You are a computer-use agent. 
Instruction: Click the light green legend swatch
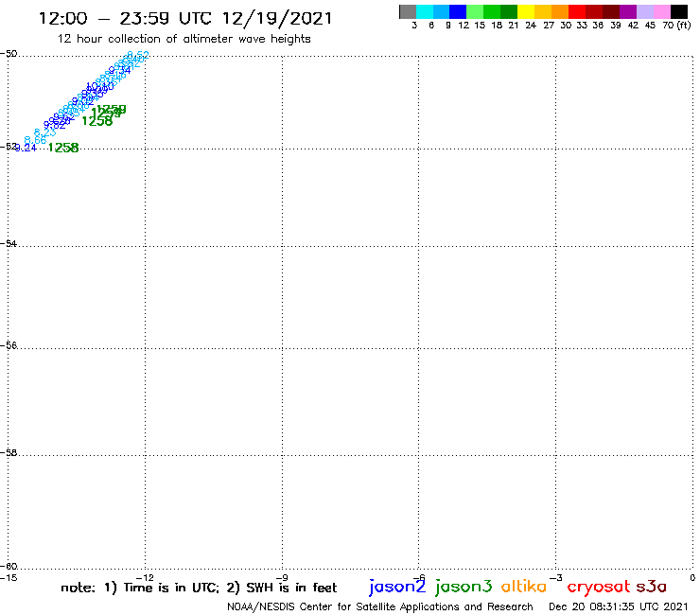pos(475,11)
